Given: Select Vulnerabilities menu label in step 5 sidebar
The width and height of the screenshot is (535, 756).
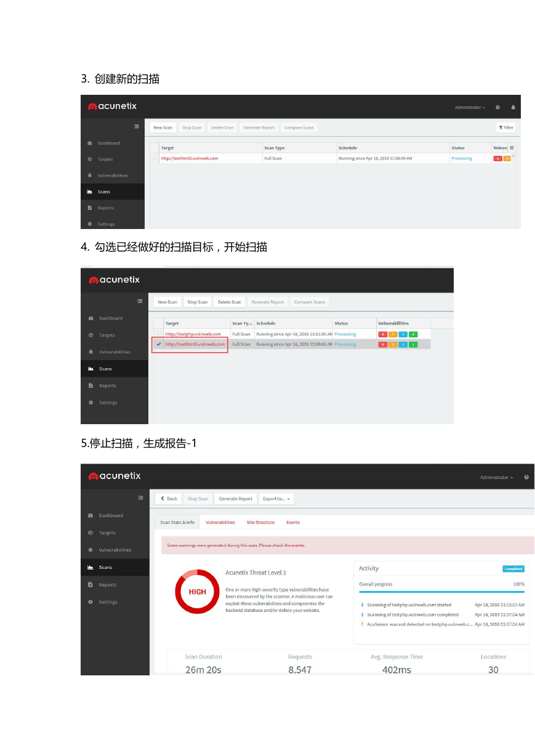Looking at the screenshot, I should click(x=115, y=550).
